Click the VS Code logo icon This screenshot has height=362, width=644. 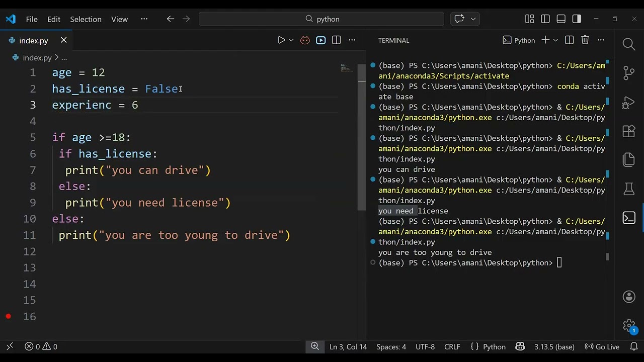(x=11, y=19)
